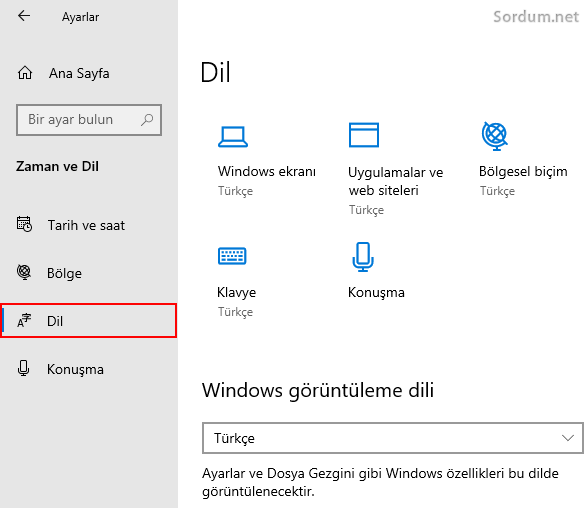Click the Dil language sidebar icon
The width and height of the screenshot is (588, 508).
click(24, 321)
